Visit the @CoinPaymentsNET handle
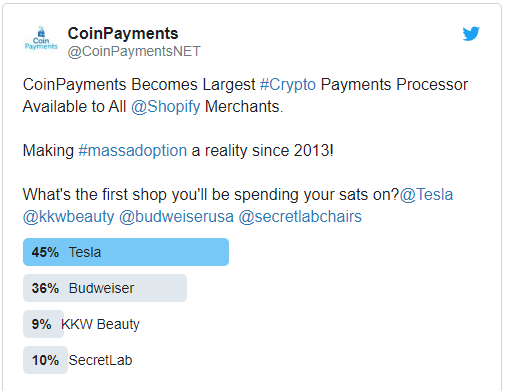 [x=134, y=52]
